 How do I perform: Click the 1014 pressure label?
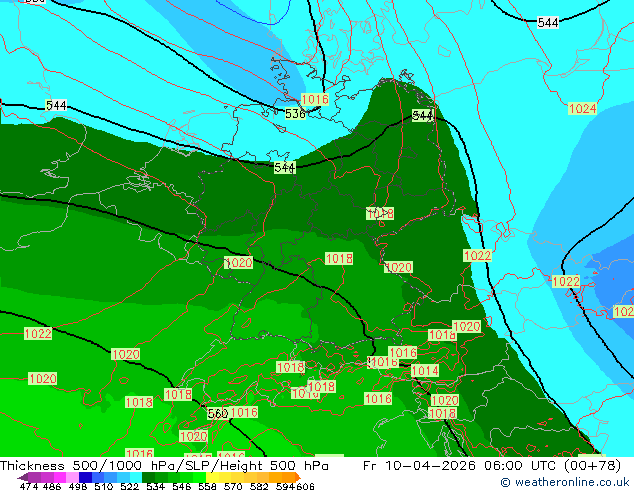(425, 371)
